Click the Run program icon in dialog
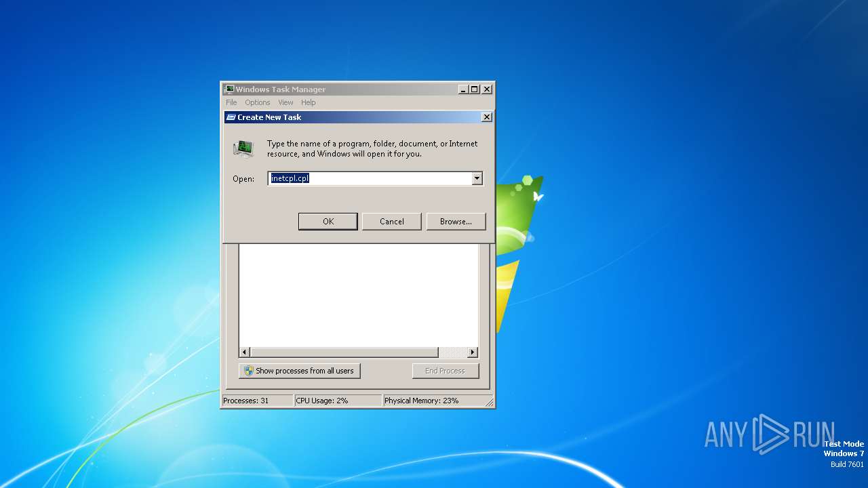868x488 pixels. (x=243, y=148)
